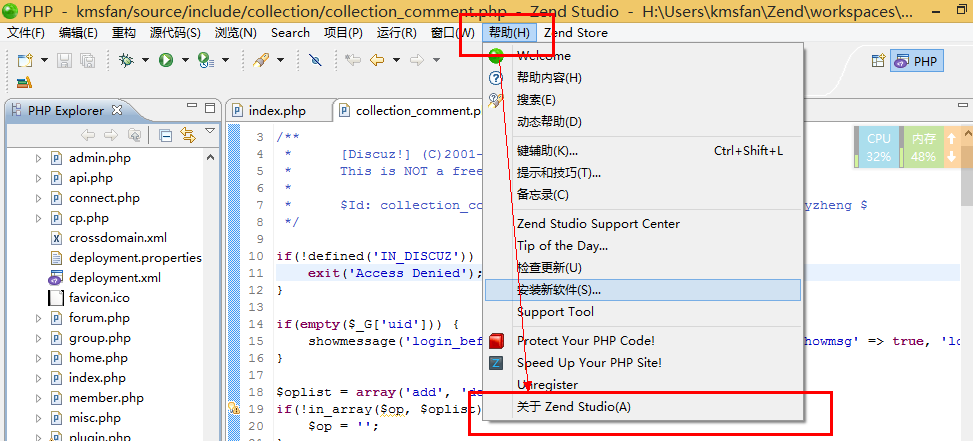This screenshot has width=973, height=441.
Task: Click PHP Explorer Up folder icon
Action: (134, 135)
